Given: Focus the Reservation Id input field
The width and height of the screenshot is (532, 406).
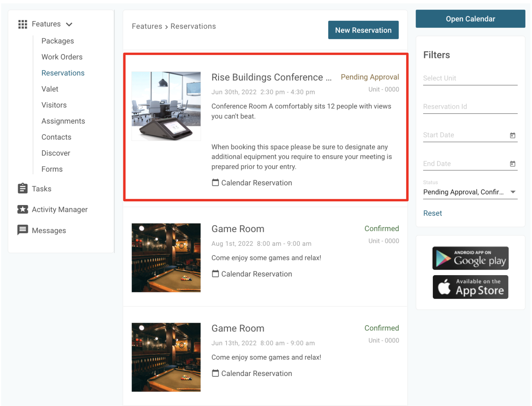Looking at the screenshot, I should pyautogui.click(x=470, y=107).
